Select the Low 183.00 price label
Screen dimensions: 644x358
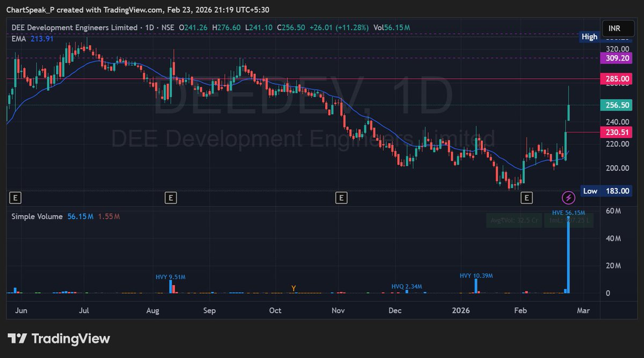[606, 191]
